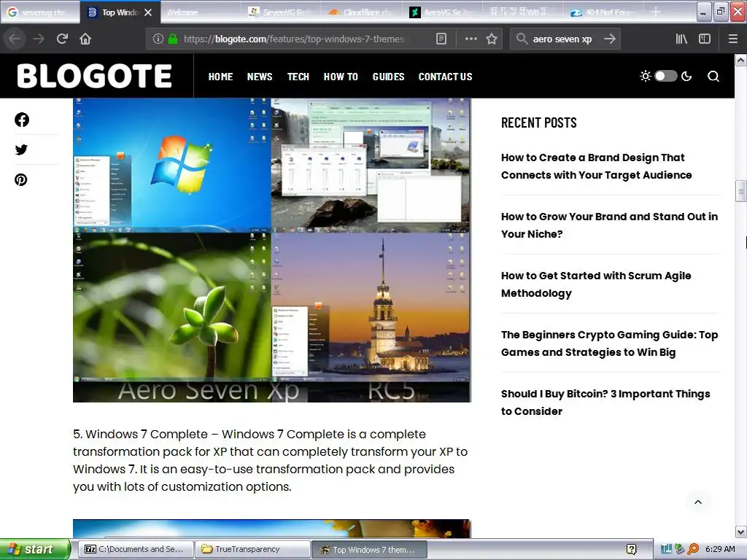This screenshot has height=560, width=747.
Task: Click the moon dark theme icon
Action: tap(686, 76)
